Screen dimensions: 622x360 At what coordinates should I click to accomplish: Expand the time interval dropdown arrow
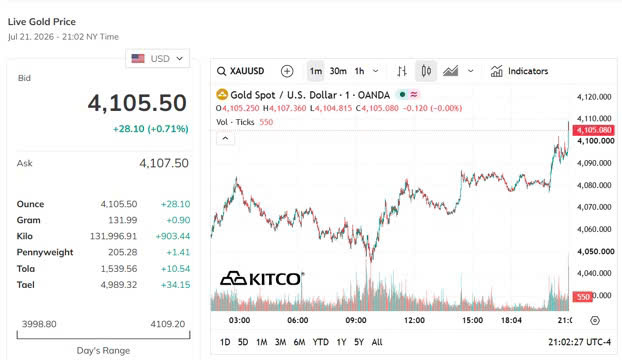(x=375, y=71)
